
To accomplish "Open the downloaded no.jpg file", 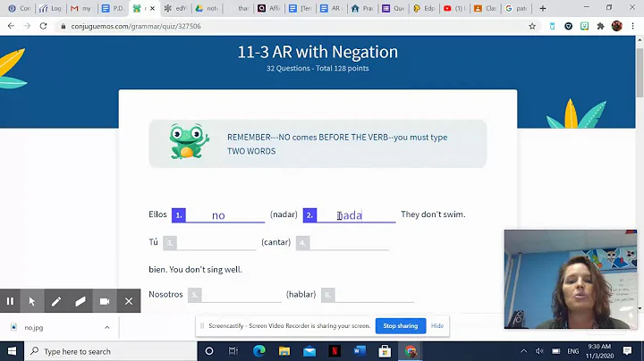I will (x=33, y=327).
